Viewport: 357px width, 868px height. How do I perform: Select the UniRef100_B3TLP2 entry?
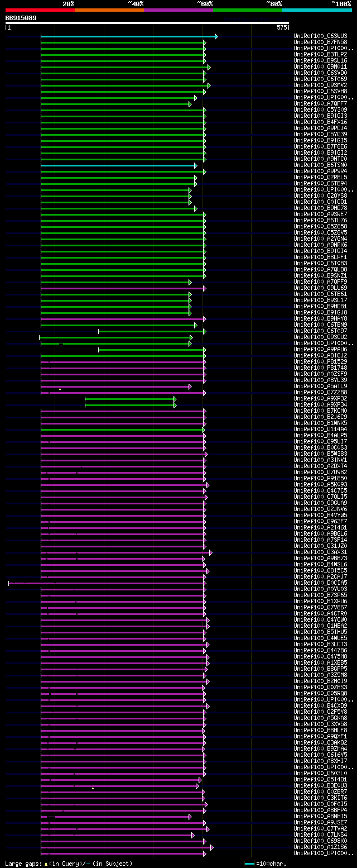[320, 54]
